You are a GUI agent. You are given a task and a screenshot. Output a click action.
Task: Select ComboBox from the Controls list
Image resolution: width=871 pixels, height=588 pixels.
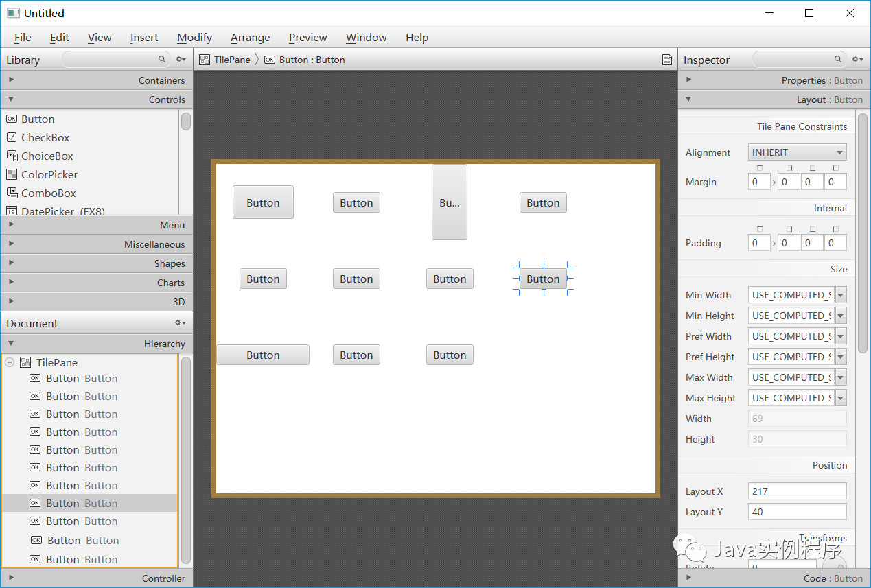tap(49, 193)
